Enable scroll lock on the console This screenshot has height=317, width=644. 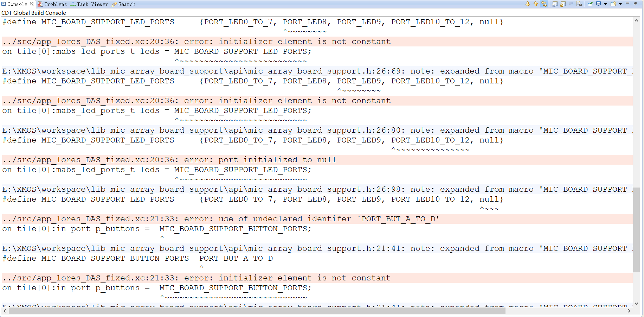coord(563,4)
